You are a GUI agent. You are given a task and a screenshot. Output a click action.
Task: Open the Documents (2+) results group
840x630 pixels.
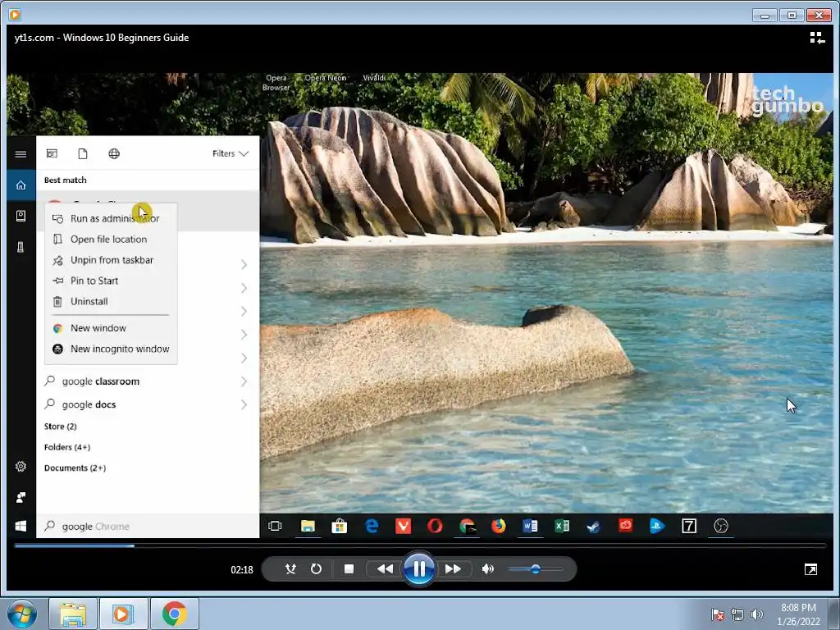click(75, 468)
